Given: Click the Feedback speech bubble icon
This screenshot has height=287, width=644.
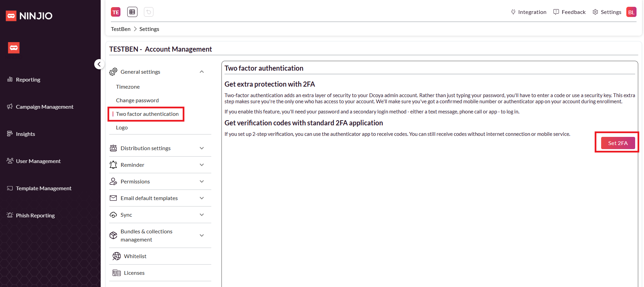Looking at the screenshot, I should pyautogui.click(x=556, y=12).
